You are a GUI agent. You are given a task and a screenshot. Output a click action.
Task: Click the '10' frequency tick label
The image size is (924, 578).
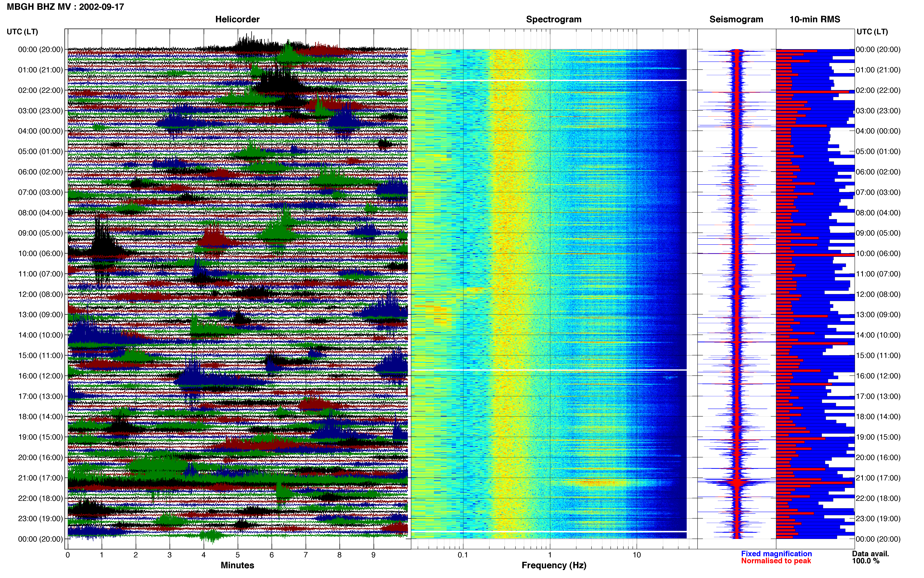pyautogui.click(x=637, y=555)
